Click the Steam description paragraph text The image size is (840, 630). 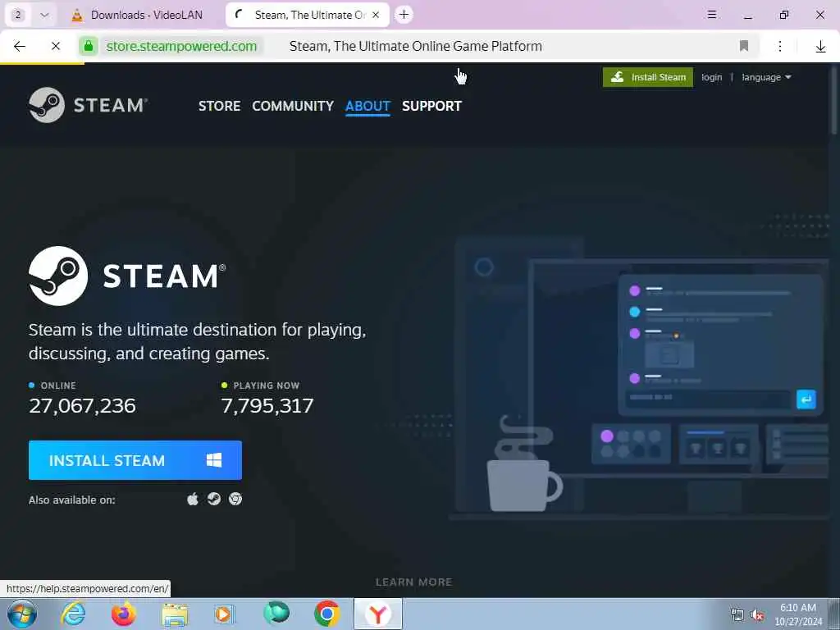tap(197, 341)
